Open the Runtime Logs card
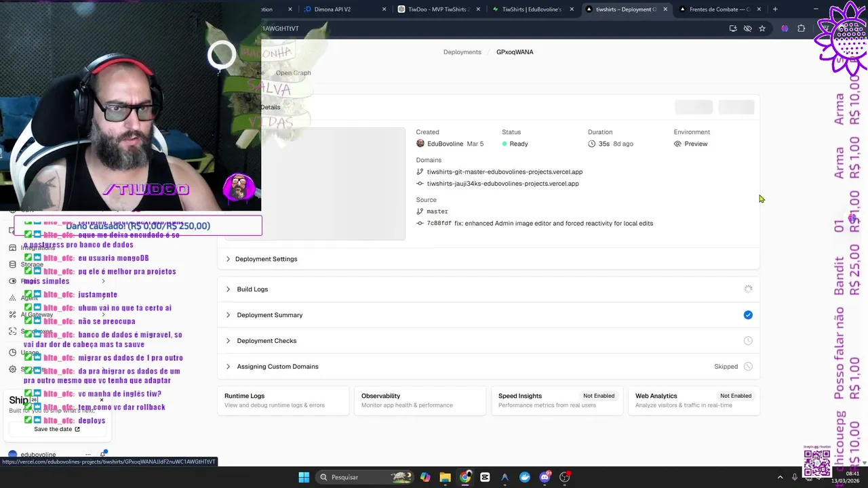 coord(283,400)
